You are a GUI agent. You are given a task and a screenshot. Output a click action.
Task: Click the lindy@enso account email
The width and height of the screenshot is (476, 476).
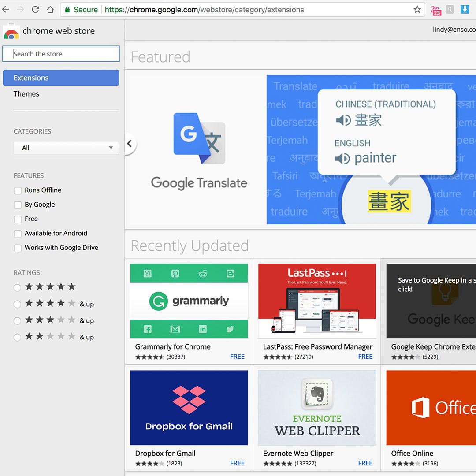(x=454, y=30)
